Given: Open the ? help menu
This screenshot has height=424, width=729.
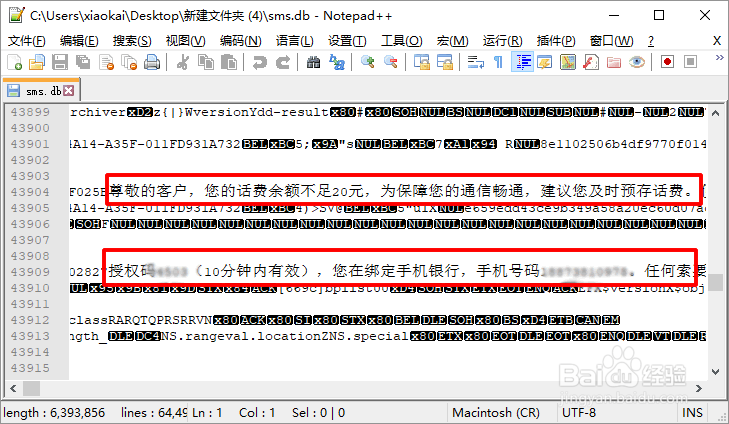Looking at the screenshot, I should coord(651,41).
